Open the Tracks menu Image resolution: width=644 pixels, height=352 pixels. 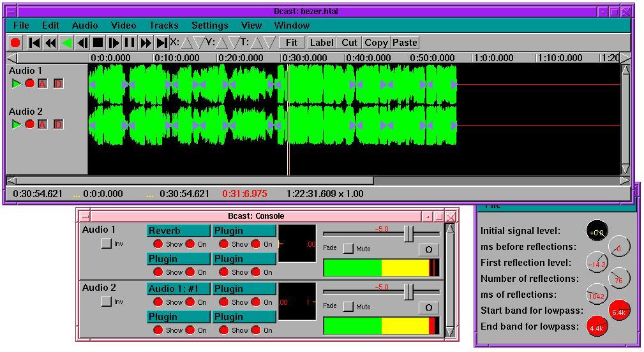(163, 26)
